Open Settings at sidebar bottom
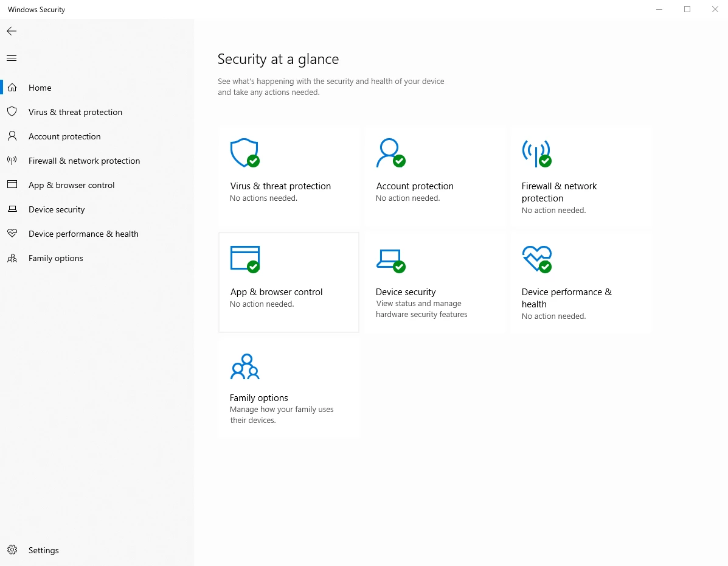The width and height of the screenshot is (728, 566). click(x=97, y=550)
